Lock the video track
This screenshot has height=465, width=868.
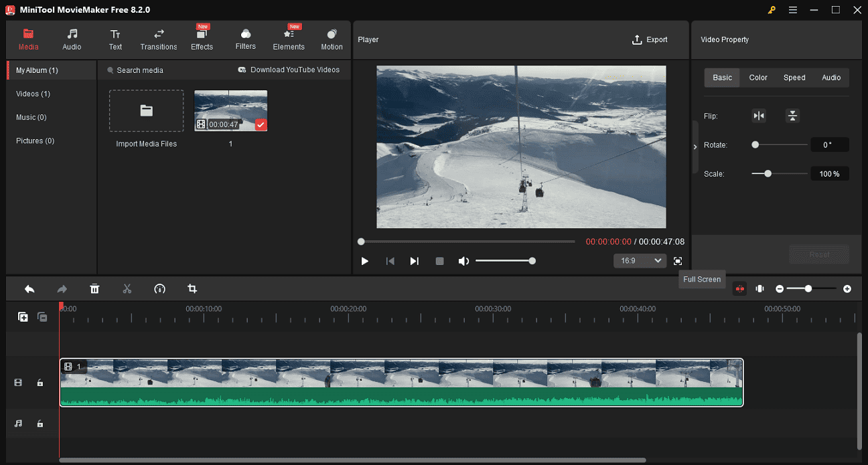coord(40,383)
